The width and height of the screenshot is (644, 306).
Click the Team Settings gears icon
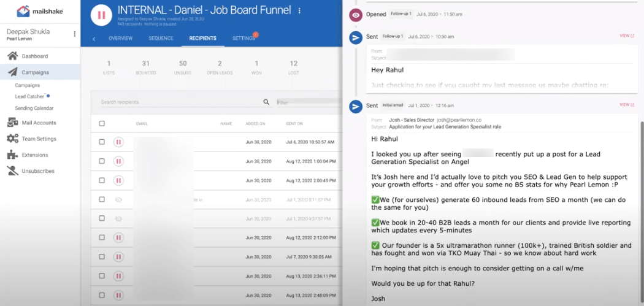click(13, 139)
